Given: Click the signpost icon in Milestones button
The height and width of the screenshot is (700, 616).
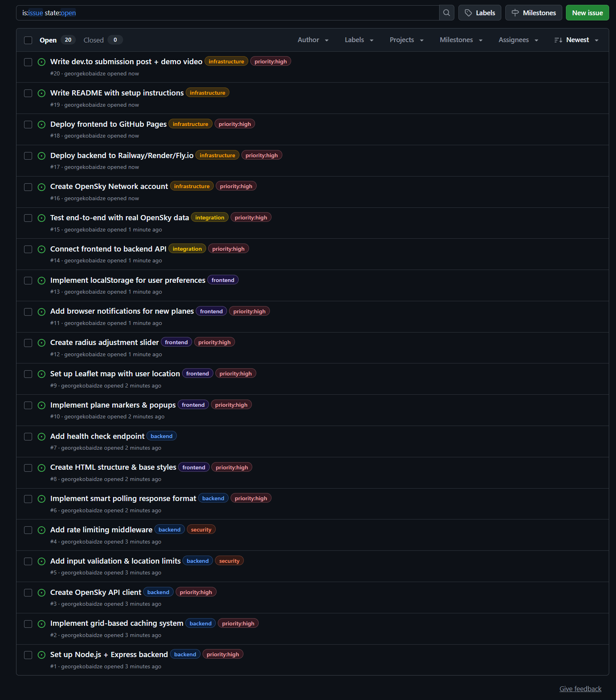Looking at the screenshot, I should tap(515, 13).
